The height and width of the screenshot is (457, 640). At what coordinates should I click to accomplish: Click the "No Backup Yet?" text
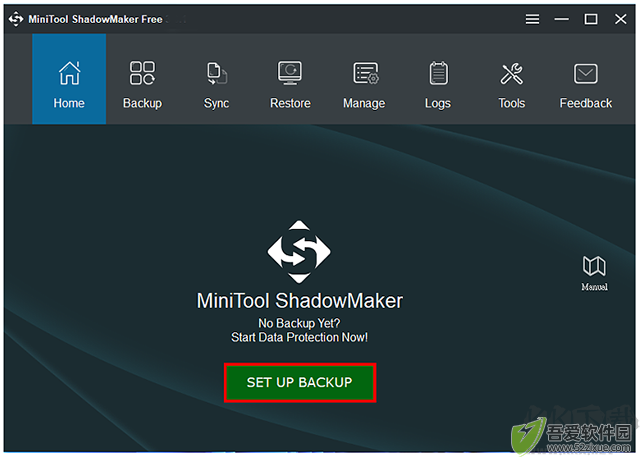pyautogui.click(x=299, y=323)
